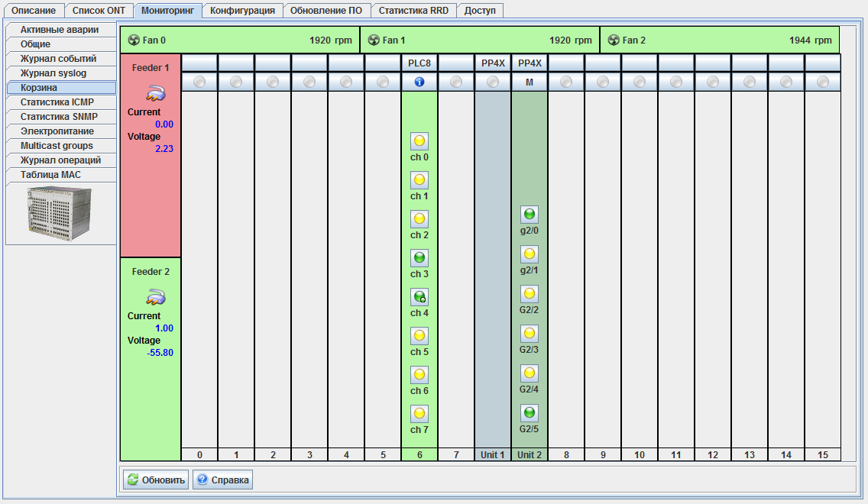Click the ch 6 yellow port indicator

419,374
